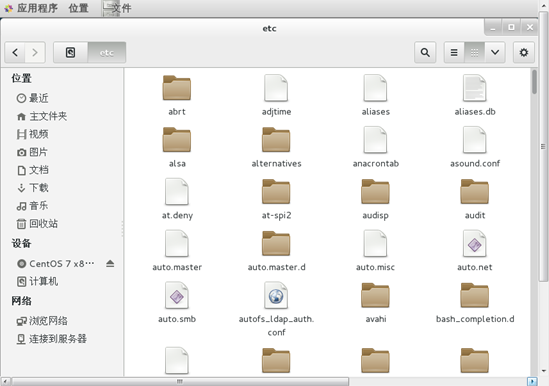Select the at-spi2 folder icon

coord(276,192)
